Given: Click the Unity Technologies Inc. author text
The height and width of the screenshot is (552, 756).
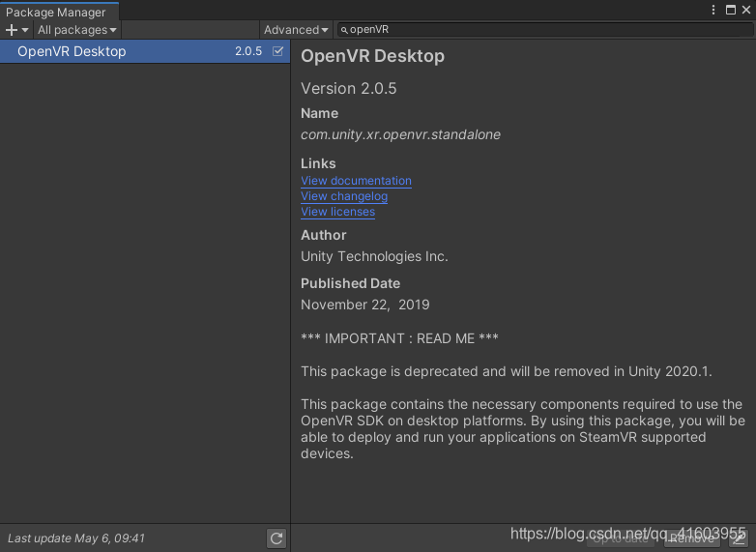Looking at the screenshot, I should 374,256.
